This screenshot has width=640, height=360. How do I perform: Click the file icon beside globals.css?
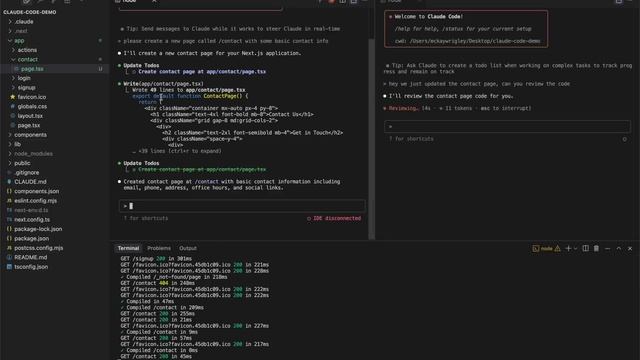(x=12, y=107)
